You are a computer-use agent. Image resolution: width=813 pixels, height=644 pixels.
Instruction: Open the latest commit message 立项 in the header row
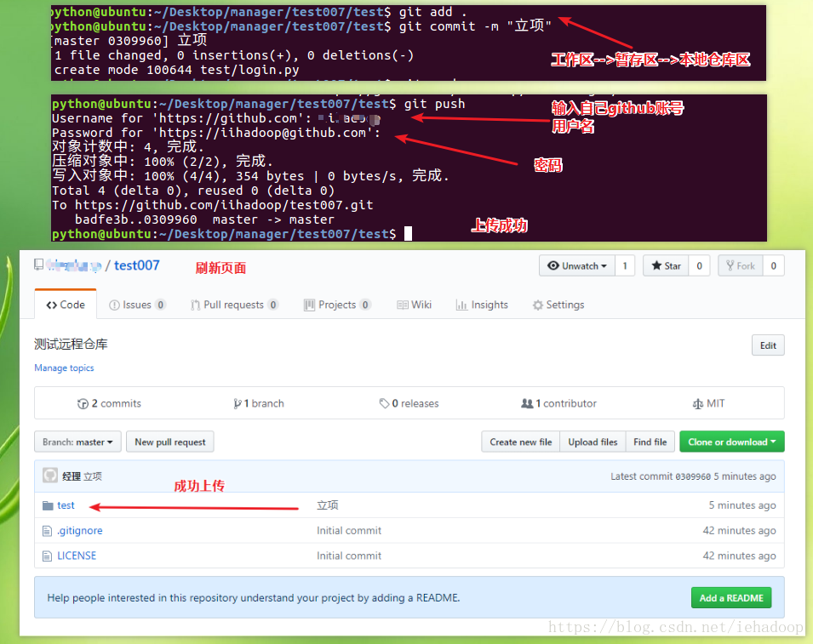pyautogui.click(x=93, y=476)
